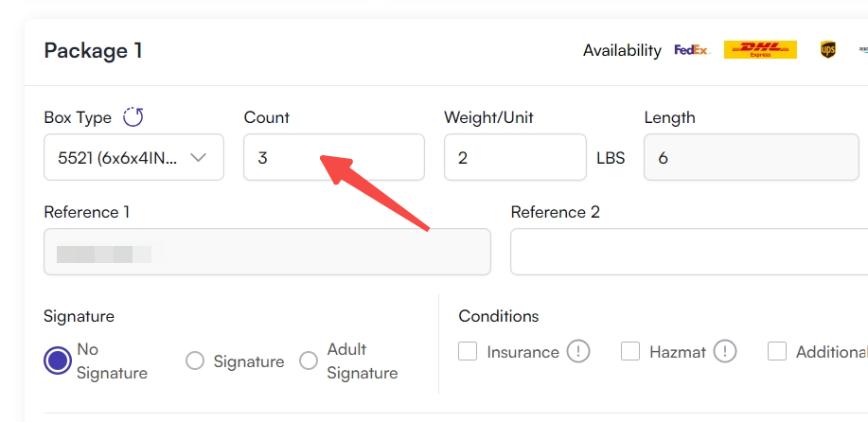Image resolution: width=868 pixels, height=422 pixels.
Task: Click the Box Type refresh icon
Action: coord(133,117)
